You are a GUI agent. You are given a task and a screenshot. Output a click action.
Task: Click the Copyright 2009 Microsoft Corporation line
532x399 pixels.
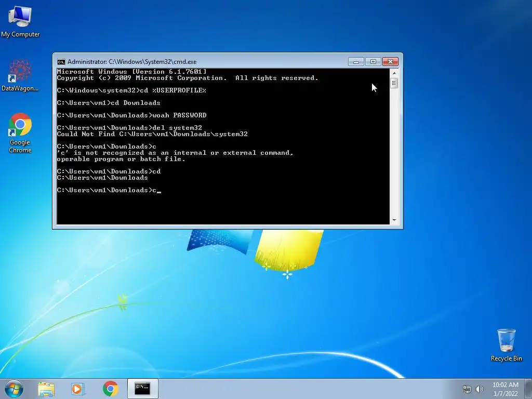(x=188, y=78)
